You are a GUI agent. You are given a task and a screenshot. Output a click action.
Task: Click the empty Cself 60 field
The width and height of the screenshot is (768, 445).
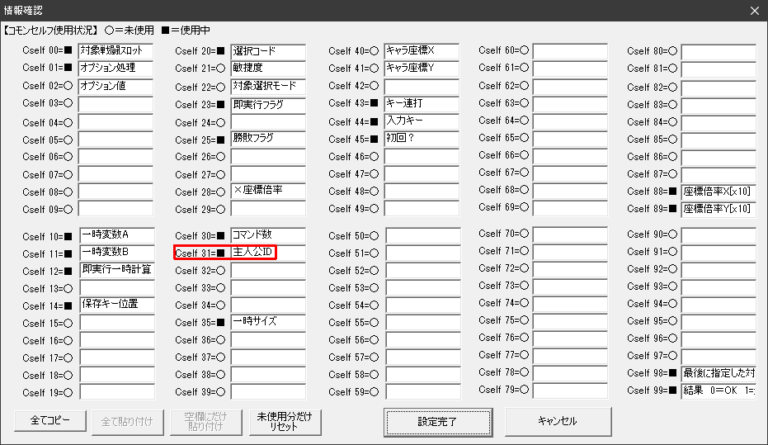[570, 50]
